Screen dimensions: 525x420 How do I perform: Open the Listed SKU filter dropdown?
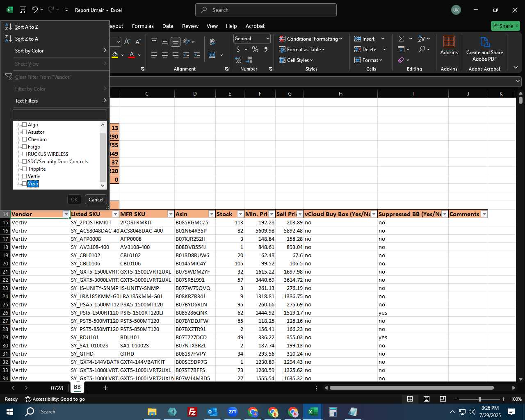point(115,214)
